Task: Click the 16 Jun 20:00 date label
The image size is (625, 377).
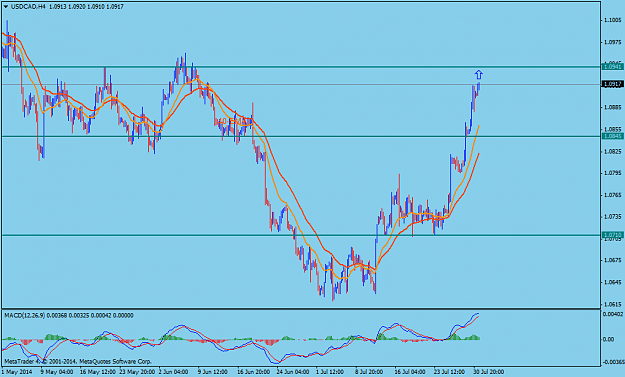Action: pyautogui.click(x=254, y=372)
